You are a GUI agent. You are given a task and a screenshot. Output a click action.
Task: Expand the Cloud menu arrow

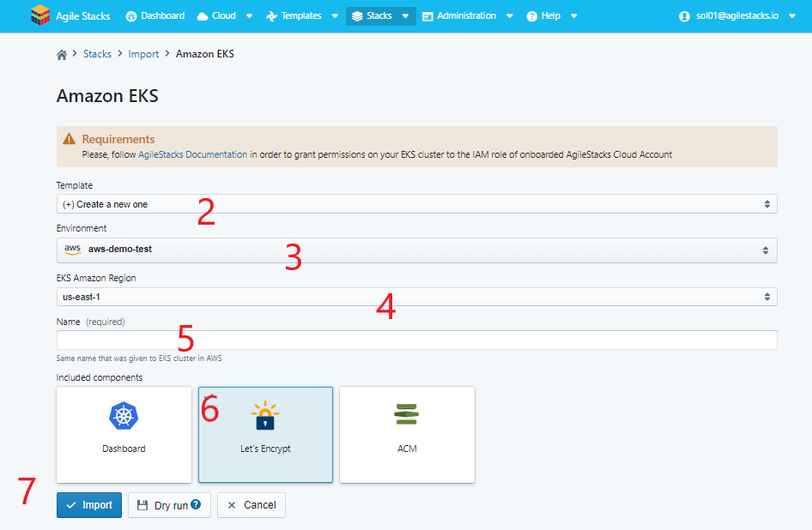(x=249, y=16)
